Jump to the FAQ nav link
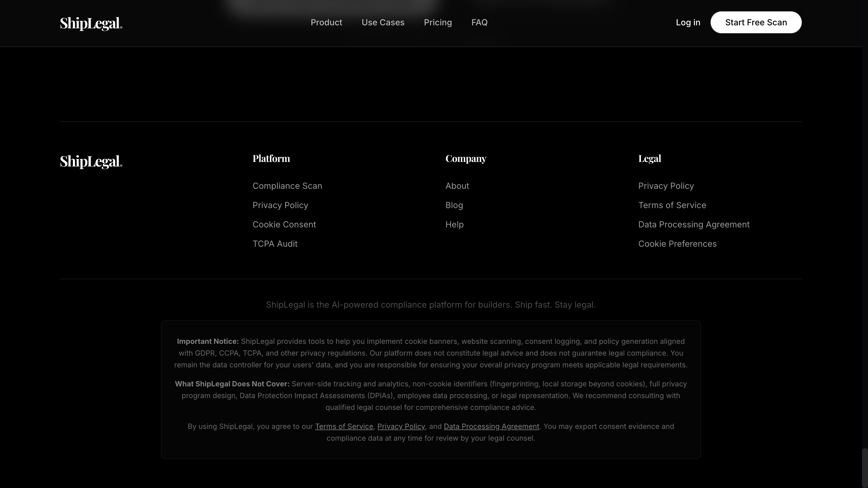The width and height of the screenshot is (868, 488). point(479,22)
